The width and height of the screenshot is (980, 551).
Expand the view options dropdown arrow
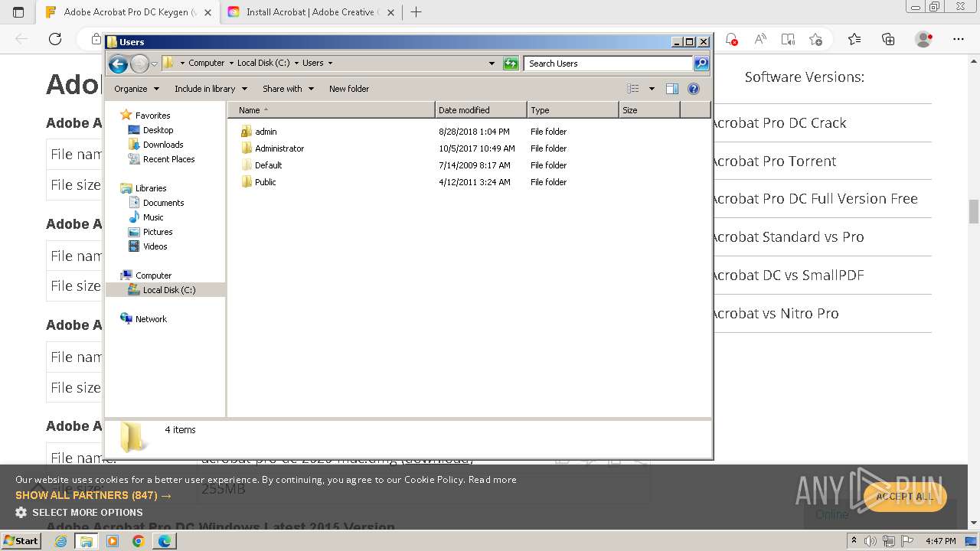tap(652, 89)
